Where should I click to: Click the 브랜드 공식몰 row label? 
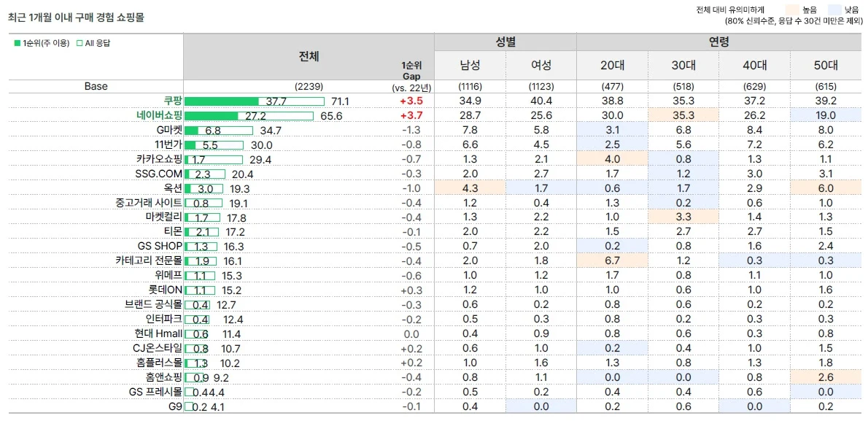[x=154, y=304]
